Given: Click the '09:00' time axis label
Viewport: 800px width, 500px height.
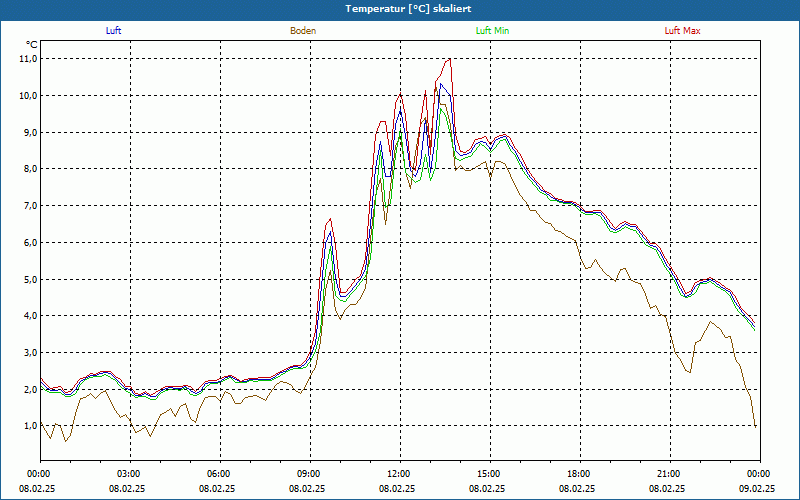Looking at the screenshot, I should (310, 474).
